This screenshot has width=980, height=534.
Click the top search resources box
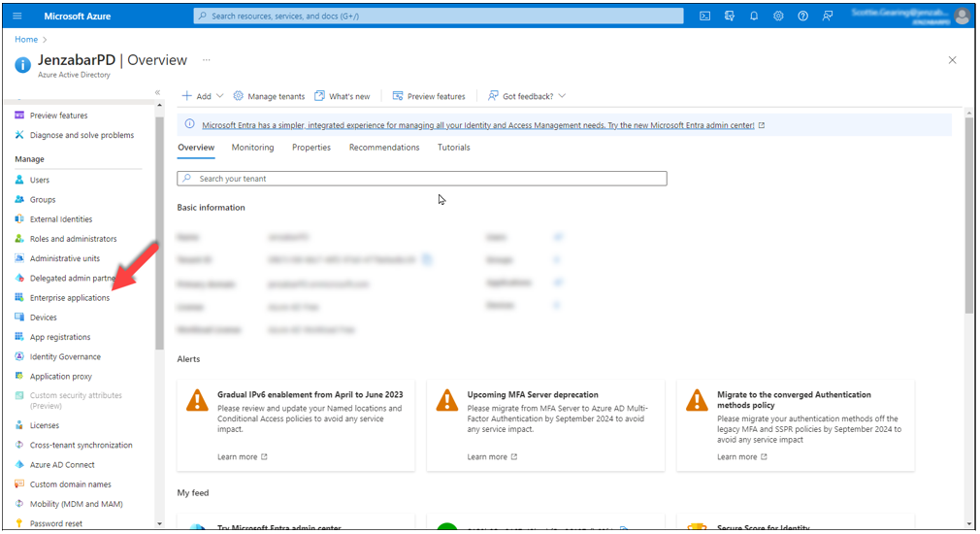tap(439, 17)
